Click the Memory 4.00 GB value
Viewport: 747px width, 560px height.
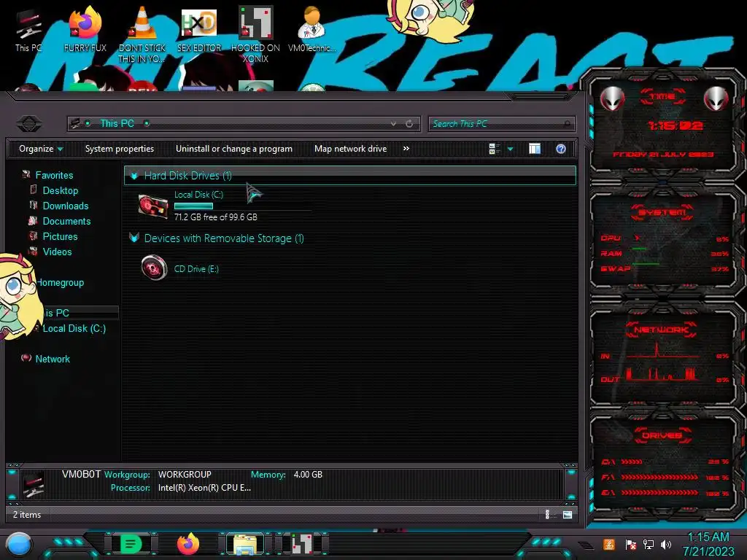tap(308, 475)
